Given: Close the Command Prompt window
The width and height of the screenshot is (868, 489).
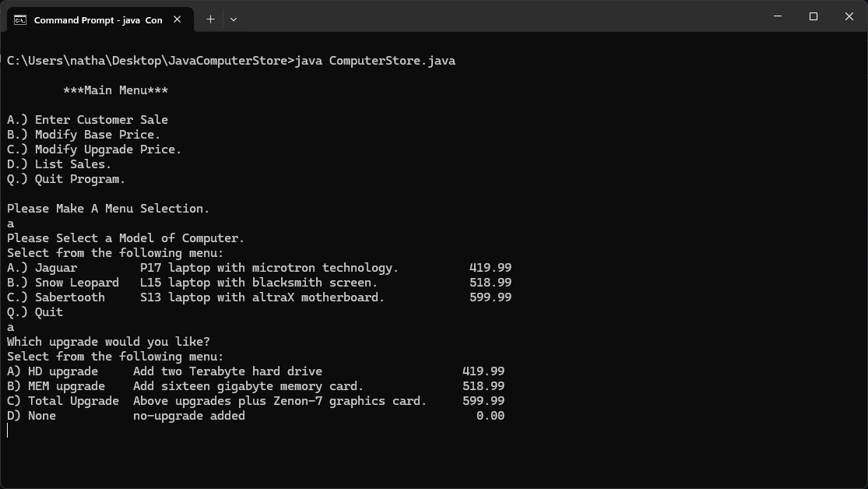Looking at the screenshot, I should click(849, 16).
